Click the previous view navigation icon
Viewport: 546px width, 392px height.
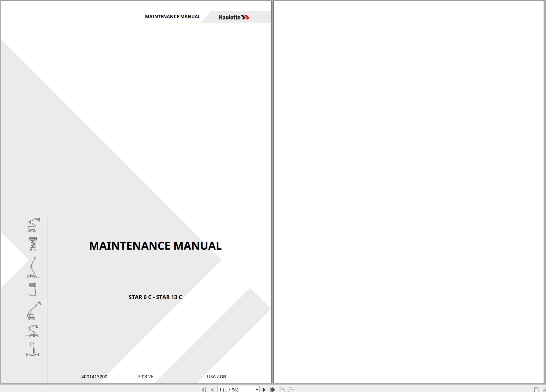point(282,389)
